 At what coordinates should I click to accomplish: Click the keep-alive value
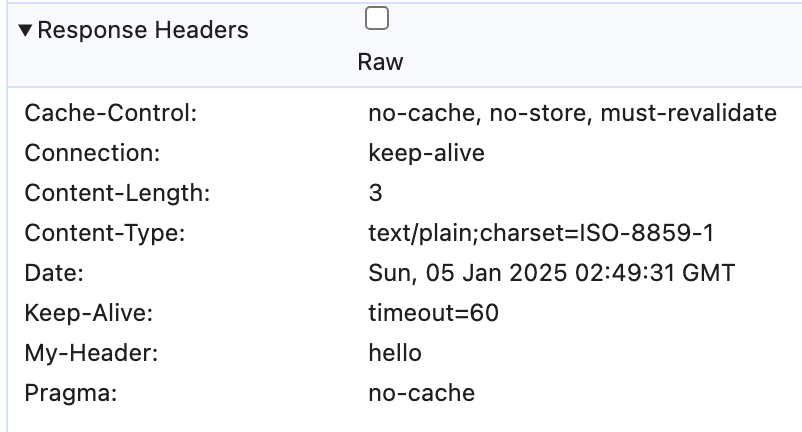[426, 153]
